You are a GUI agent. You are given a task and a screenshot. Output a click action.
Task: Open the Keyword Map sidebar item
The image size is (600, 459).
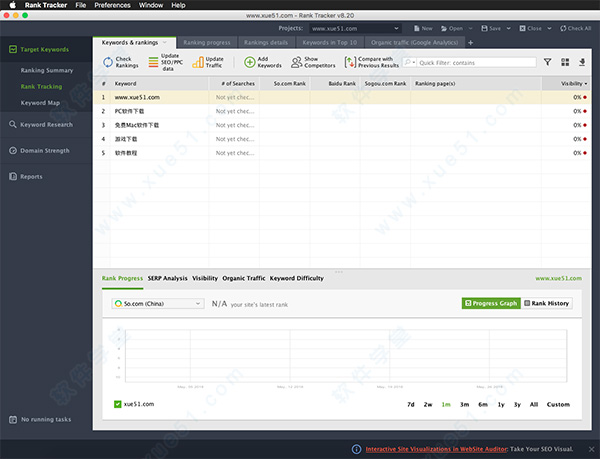pos(40,103)
